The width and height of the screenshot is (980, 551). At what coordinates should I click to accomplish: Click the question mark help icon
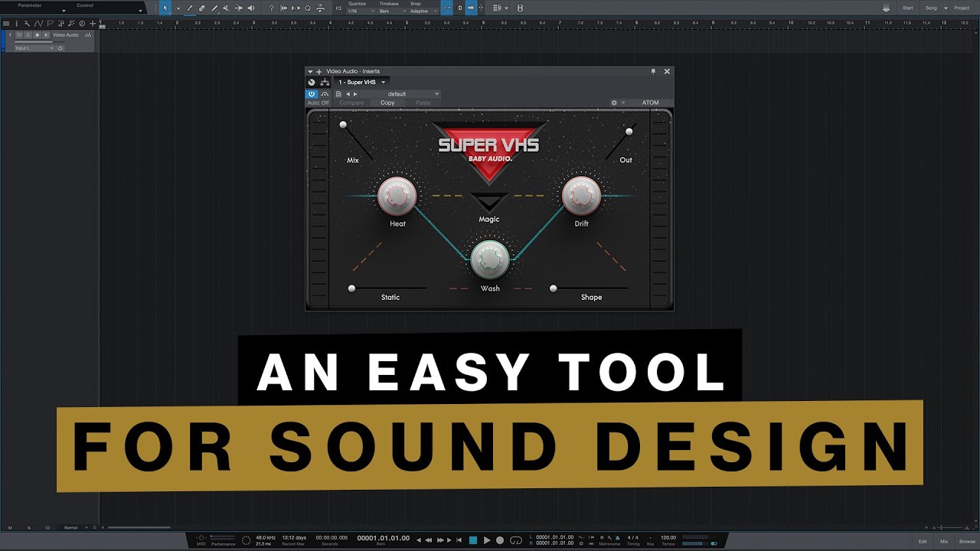tap(271, 8)
